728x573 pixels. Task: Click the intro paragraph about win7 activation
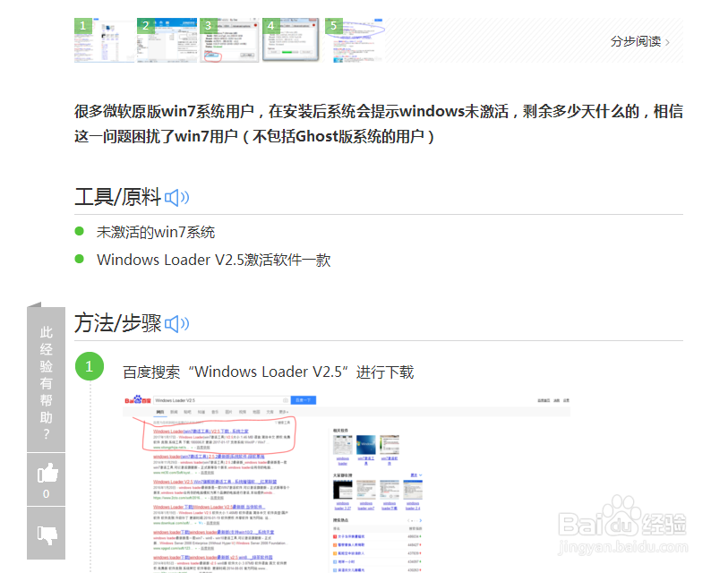(379, 124)
